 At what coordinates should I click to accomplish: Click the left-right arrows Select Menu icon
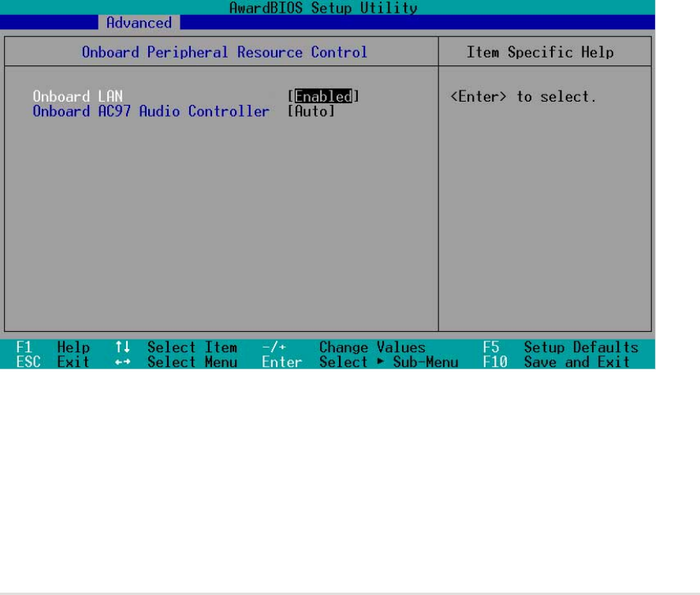(x=122, y=362)
